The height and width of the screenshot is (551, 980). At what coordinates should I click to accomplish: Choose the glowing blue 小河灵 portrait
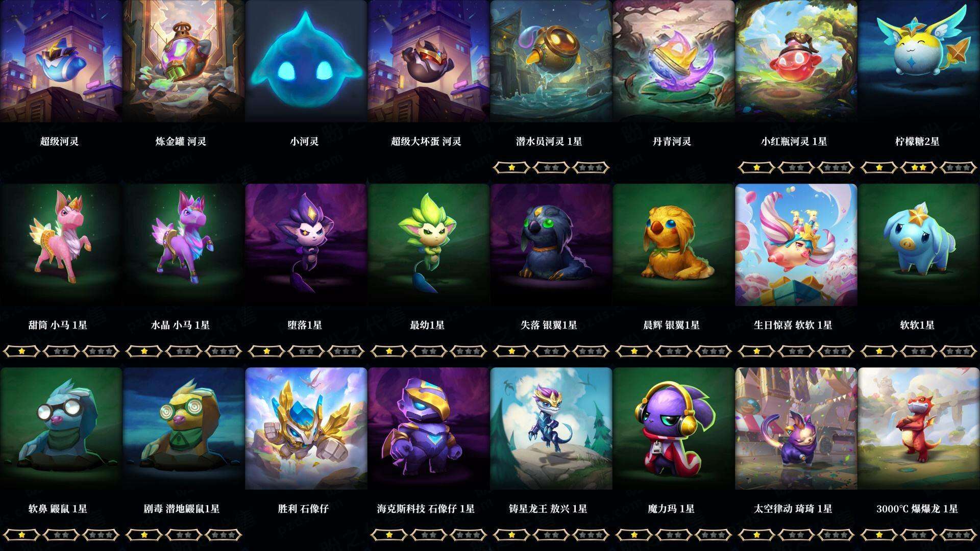click(306, 61)
